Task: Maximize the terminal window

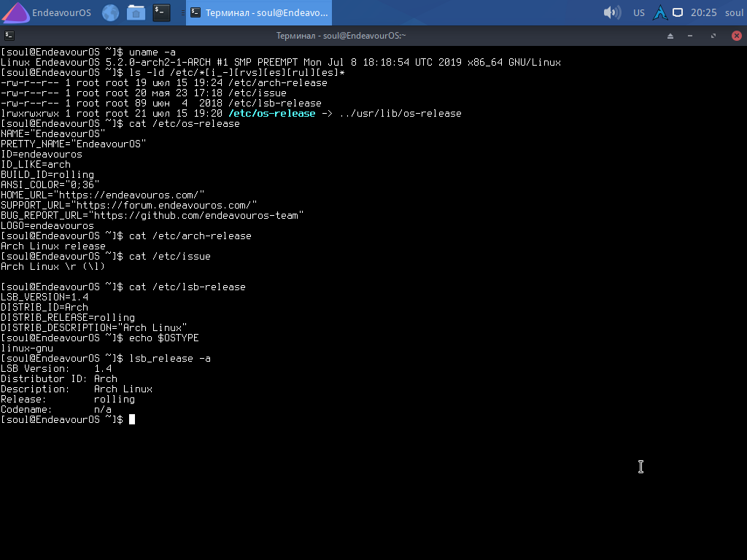Action: 713,36
